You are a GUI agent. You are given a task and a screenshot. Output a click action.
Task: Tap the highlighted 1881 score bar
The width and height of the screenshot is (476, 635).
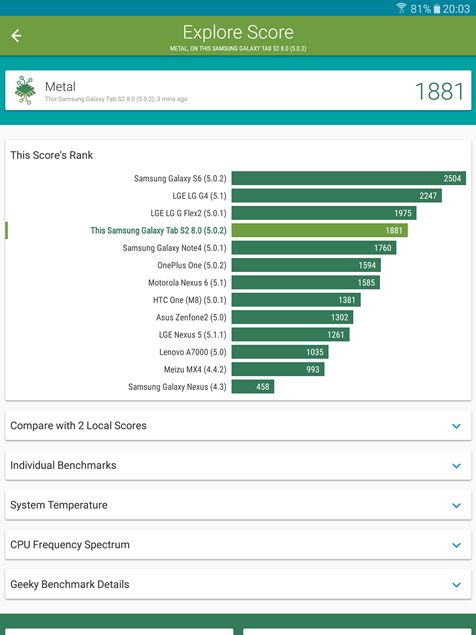click(x=320, y=231)
